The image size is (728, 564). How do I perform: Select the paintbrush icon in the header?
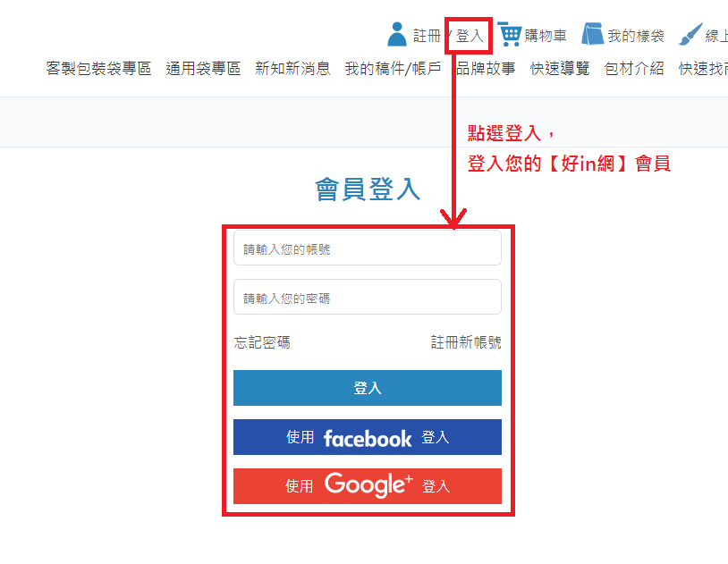[690, 34]
